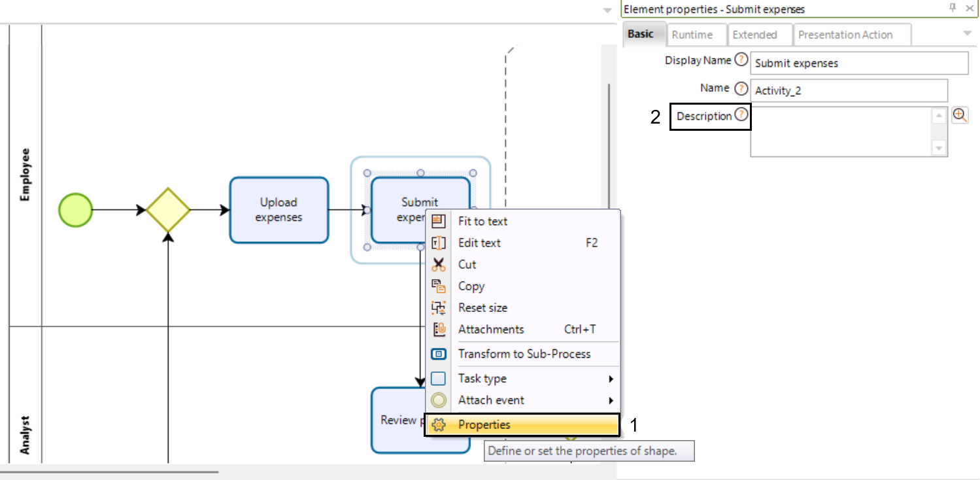
Task: Open help icon next to Name field
Action: tap(741, 88)
